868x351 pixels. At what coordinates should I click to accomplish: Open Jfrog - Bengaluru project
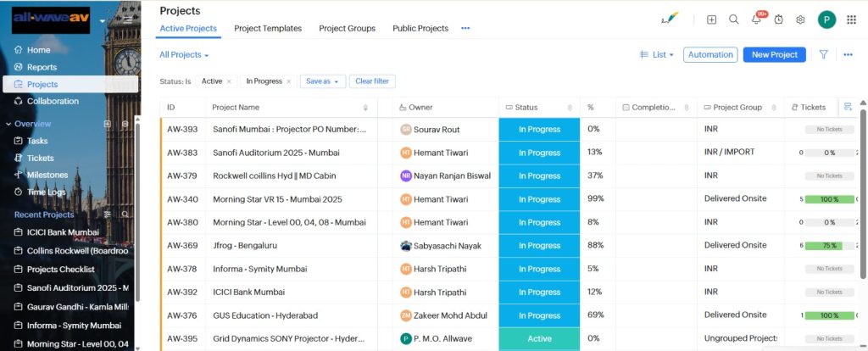coord(245,245)
